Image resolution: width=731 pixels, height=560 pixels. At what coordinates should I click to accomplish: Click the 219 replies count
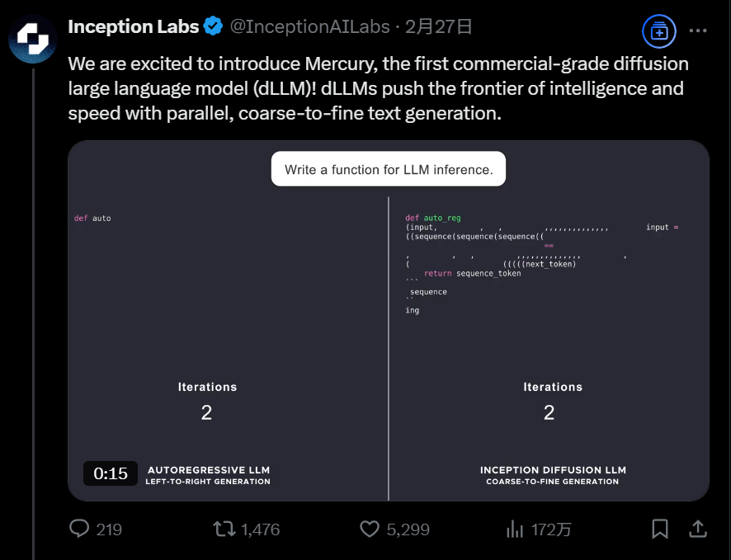coord(109,529)
